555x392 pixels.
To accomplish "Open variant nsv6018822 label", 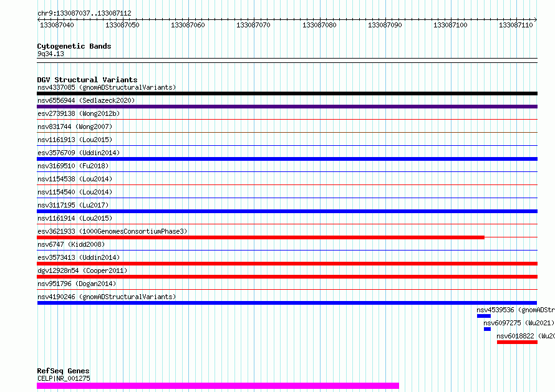I will 526,336.
